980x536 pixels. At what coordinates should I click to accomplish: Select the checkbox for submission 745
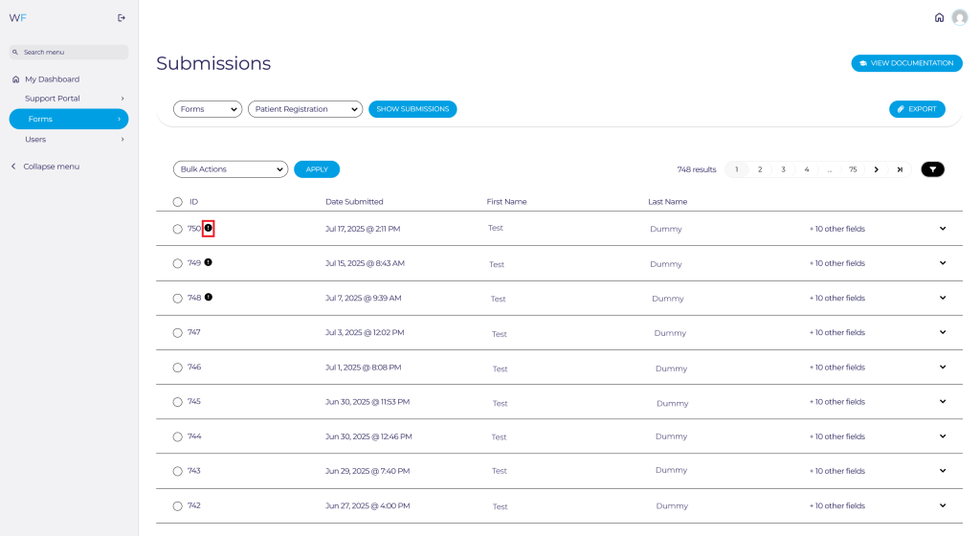coord(177,402)
